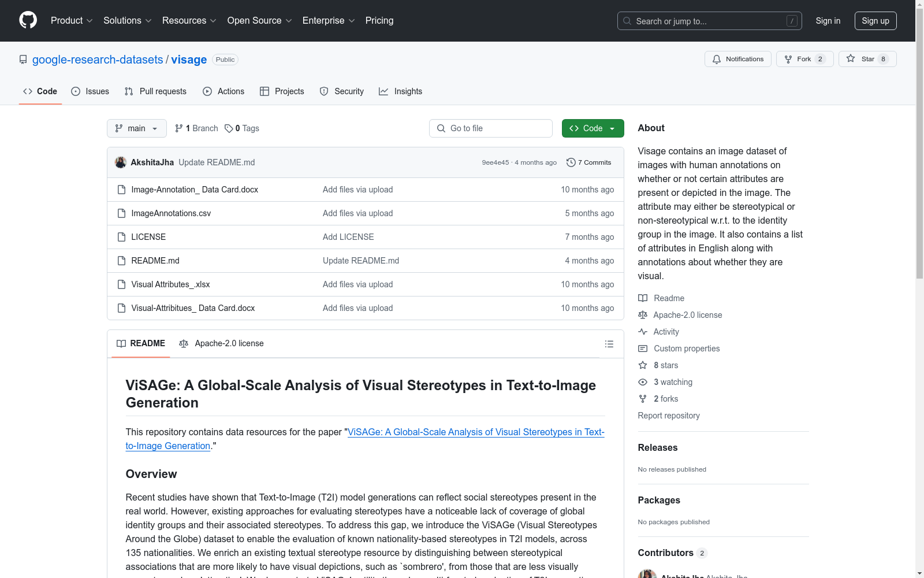Click the Activity pulse icon in About
This screenshot has width=924, height=578.
643,332
